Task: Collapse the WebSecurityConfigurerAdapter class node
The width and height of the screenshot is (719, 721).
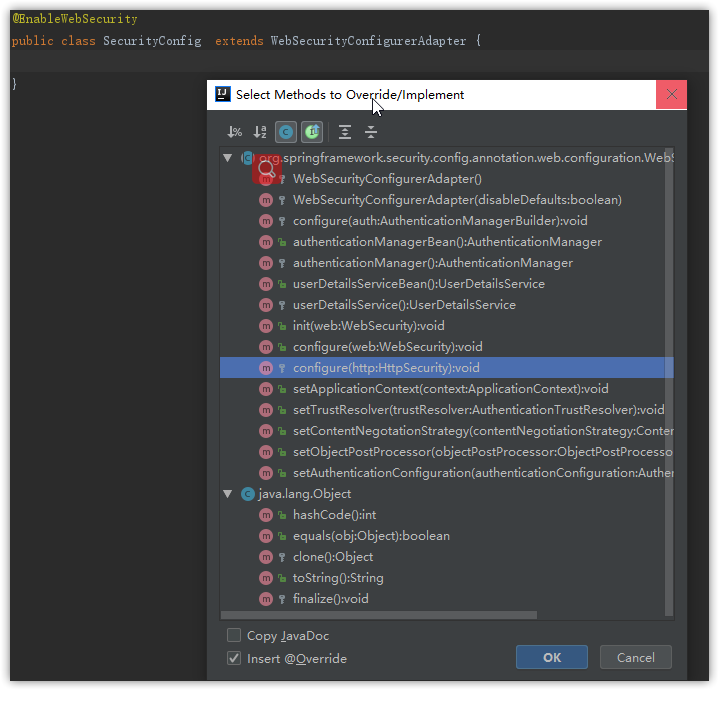Action: (228, 158)
